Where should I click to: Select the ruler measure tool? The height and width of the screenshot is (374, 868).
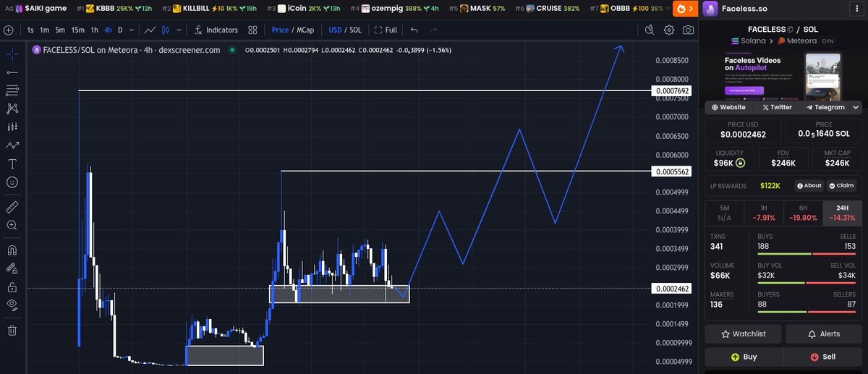click(12, 207)
